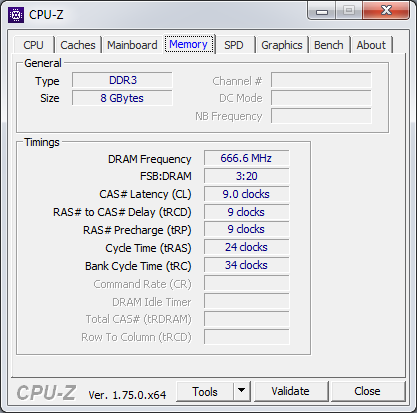Switch to the Graphics tab
417x413 pixels.
point(282,45)
